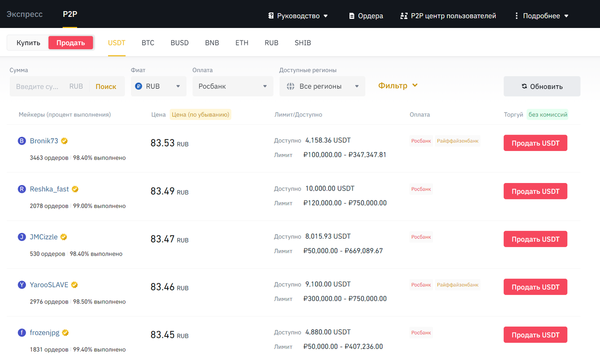Toggle Цена (по убыванию) sorting
Viewport: 600px width, 364px height.
tap(200, 114)
